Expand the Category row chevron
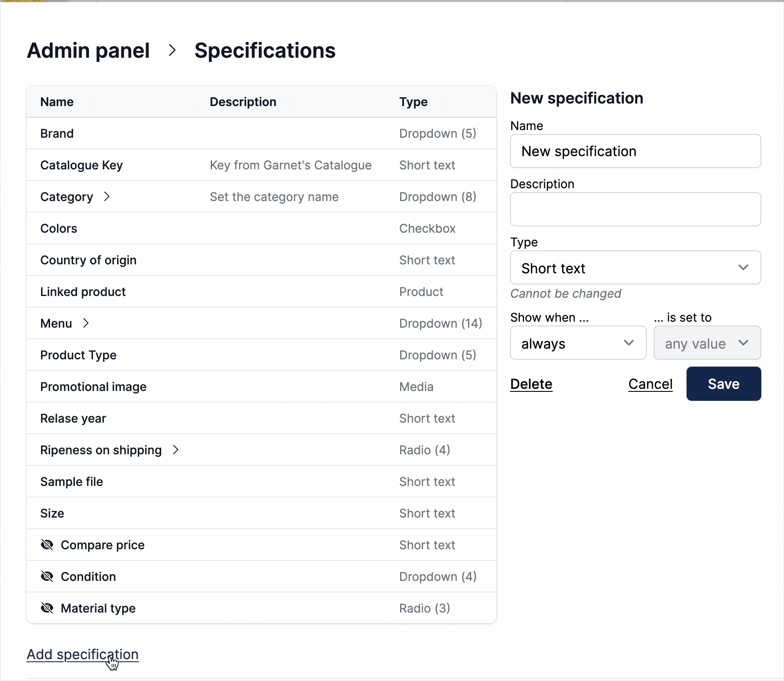The width and height of the screenshot is (784, 681). [106, 197]
